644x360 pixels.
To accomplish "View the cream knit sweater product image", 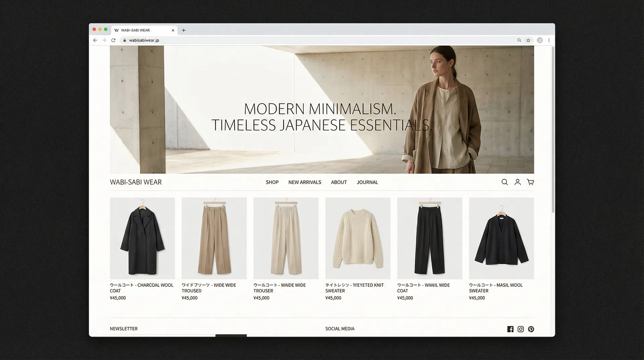I will point(358,238).
